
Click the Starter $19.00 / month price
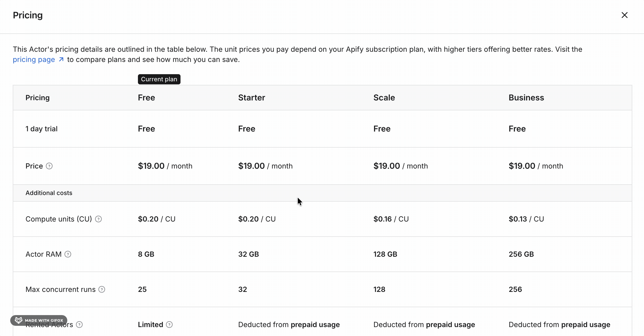(x=265, y=166)
